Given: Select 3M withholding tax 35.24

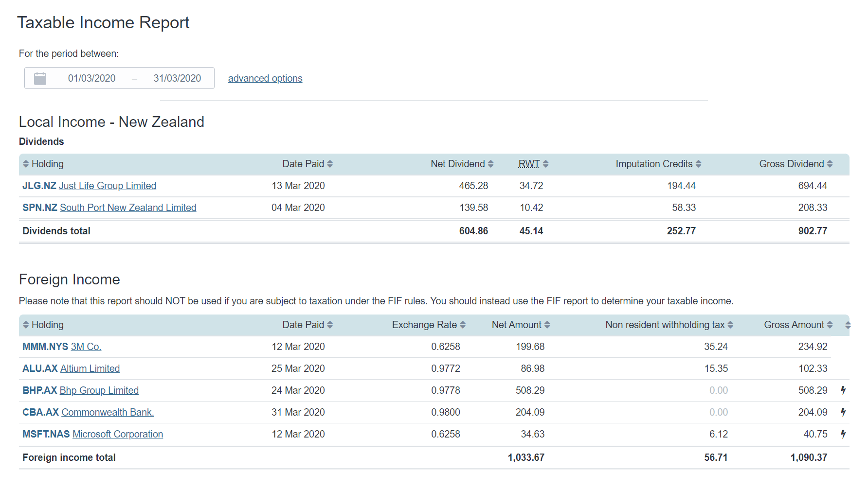Looking at the screenshot, I should pyautogui.click(x=716, y=347).
